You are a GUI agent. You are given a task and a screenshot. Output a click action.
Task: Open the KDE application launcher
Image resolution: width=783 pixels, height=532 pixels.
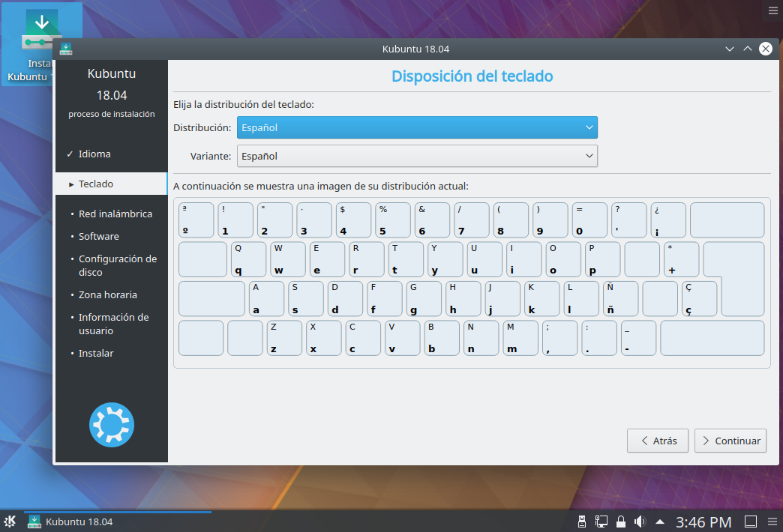[x=10, y=522]
